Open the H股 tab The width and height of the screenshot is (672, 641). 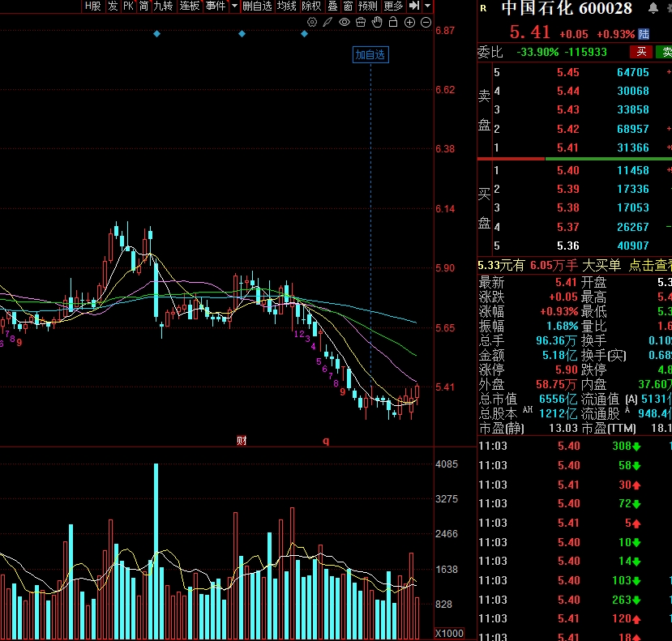[x=93, y=6]
